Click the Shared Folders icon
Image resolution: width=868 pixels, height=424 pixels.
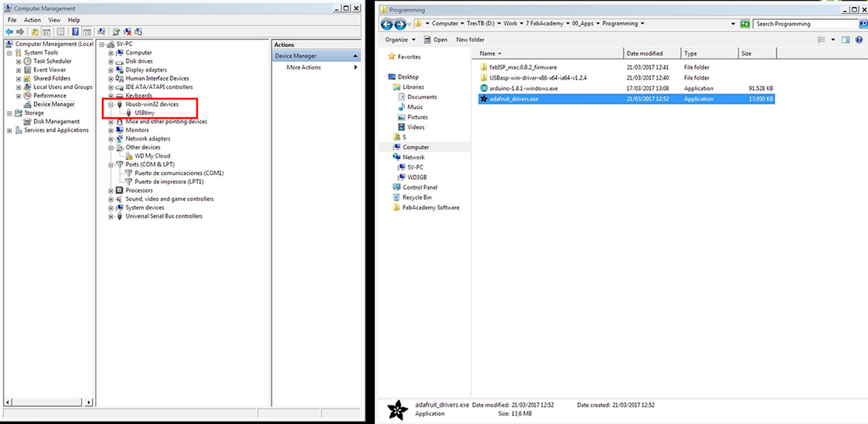click(27, 78)
